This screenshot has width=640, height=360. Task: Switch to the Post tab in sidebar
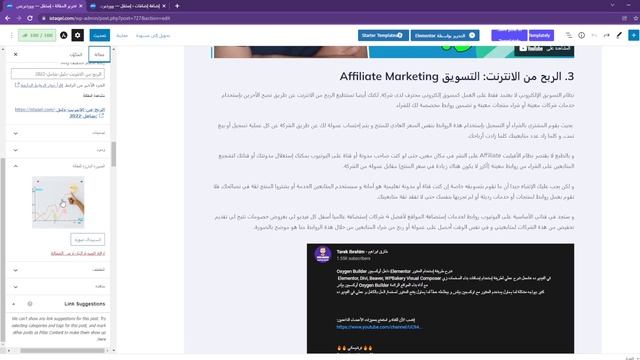pos(99,54)
